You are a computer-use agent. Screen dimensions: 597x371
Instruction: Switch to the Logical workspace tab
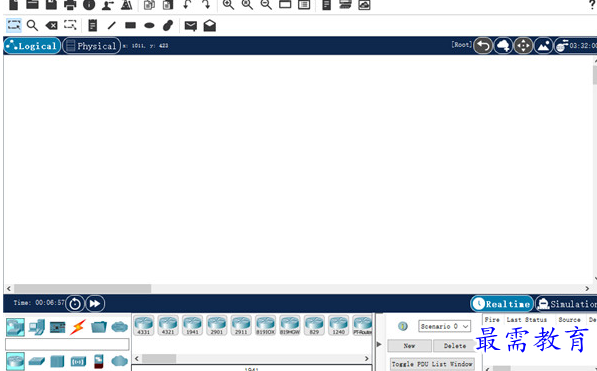(32, 46)
